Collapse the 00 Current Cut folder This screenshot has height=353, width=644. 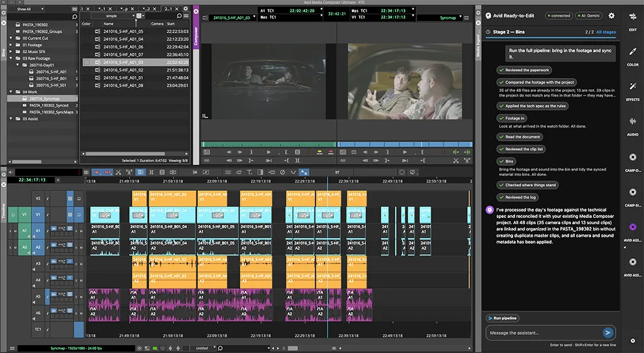[11, 38]
